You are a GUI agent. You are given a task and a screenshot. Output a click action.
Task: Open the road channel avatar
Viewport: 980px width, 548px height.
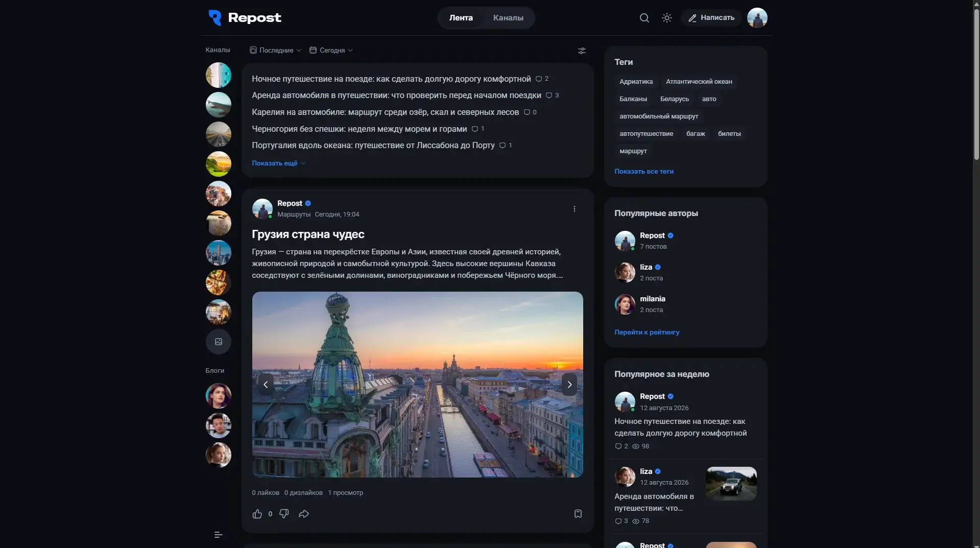coord(218,134)
